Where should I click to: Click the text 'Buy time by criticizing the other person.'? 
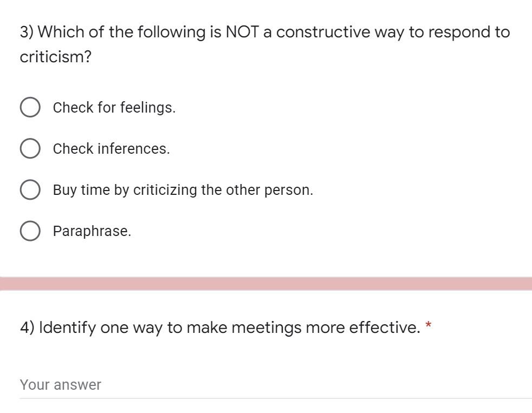coord(183,189)
